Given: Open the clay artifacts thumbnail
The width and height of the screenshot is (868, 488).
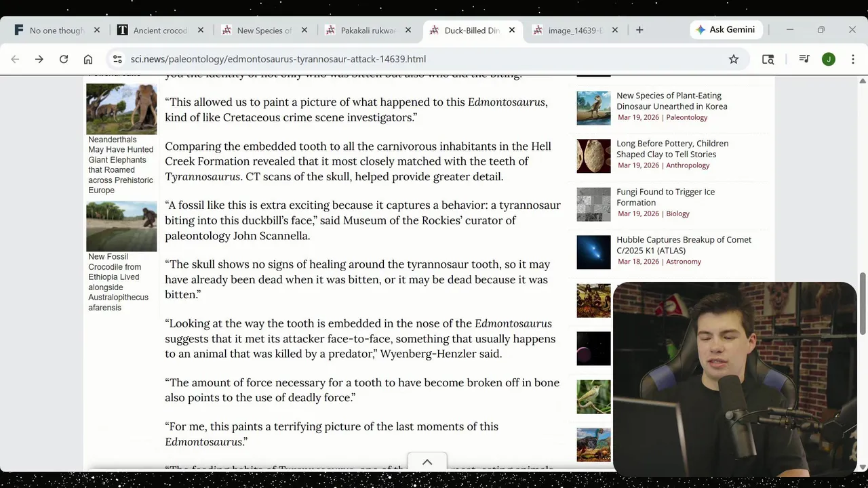Looking at the screenshot, I should (593, 156).
